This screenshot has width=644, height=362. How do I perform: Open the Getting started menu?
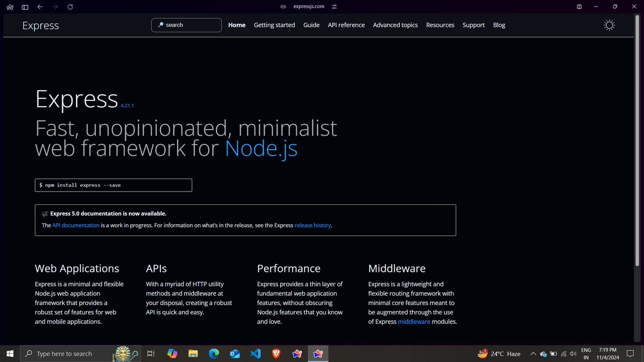[x=274, y=25]
